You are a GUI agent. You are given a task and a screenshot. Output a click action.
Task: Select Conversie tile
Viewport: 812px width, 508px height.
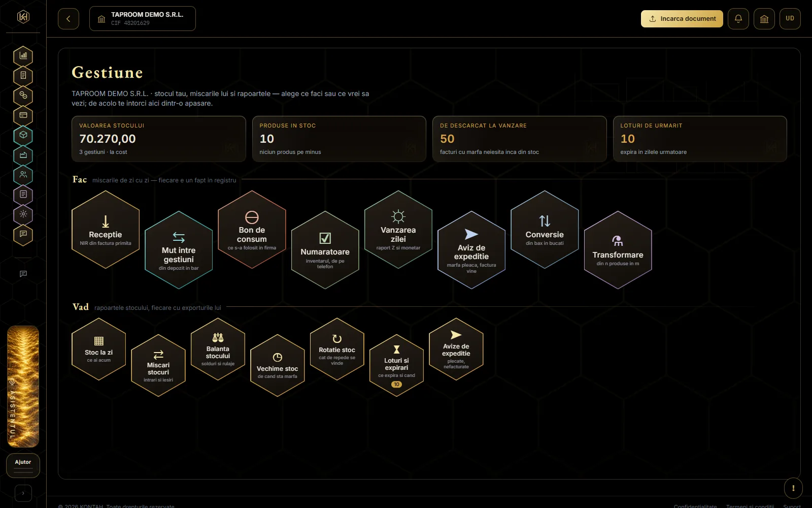(x=545, y=230)
